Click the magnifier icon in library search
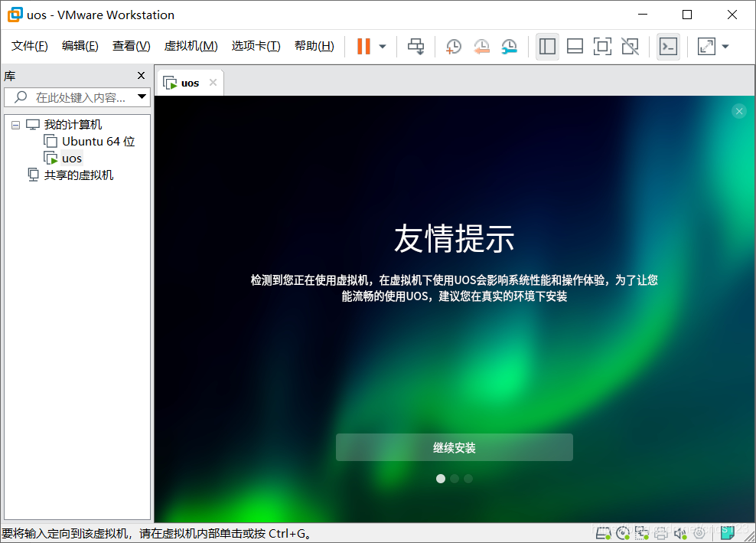Viewport: 756px width, 543px height. [x=21, y=97]
